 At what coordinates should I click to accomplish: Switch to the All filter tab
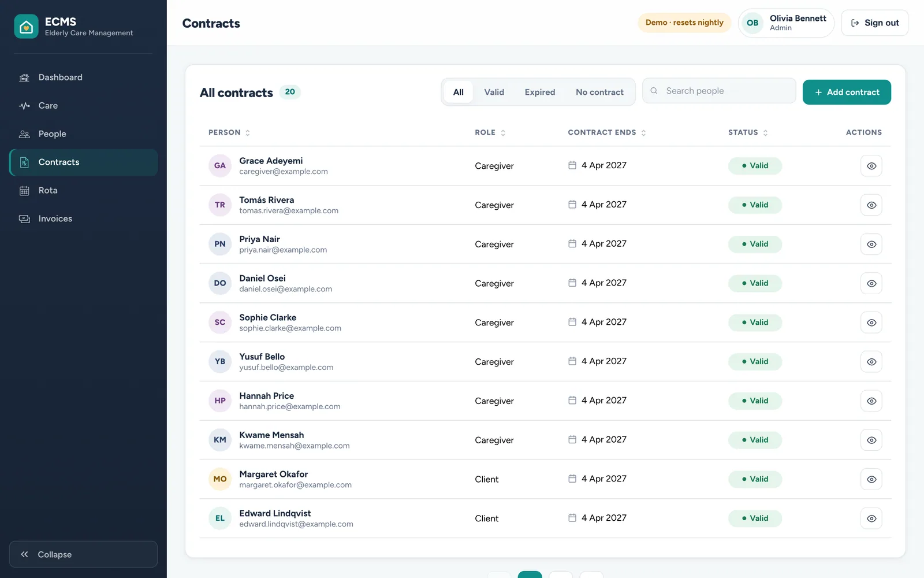(459, 92)
